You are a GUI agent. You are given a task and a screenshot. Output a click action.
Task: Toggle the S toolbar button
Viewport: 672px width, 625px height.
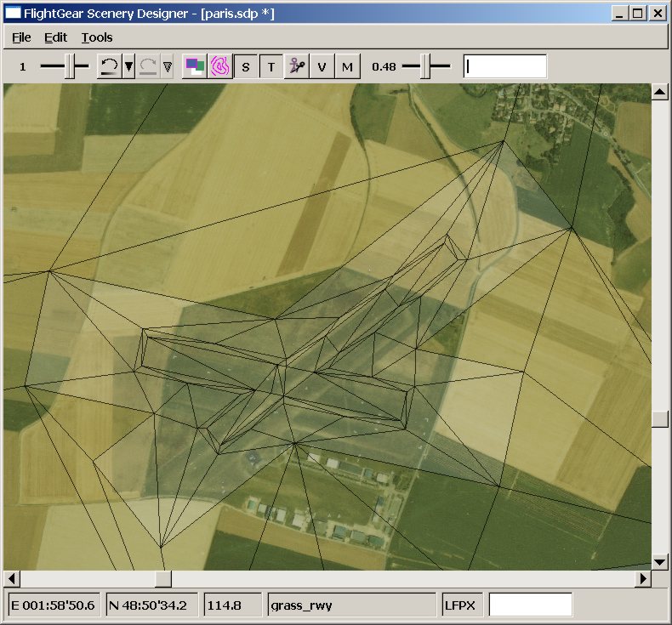(246, 66)
